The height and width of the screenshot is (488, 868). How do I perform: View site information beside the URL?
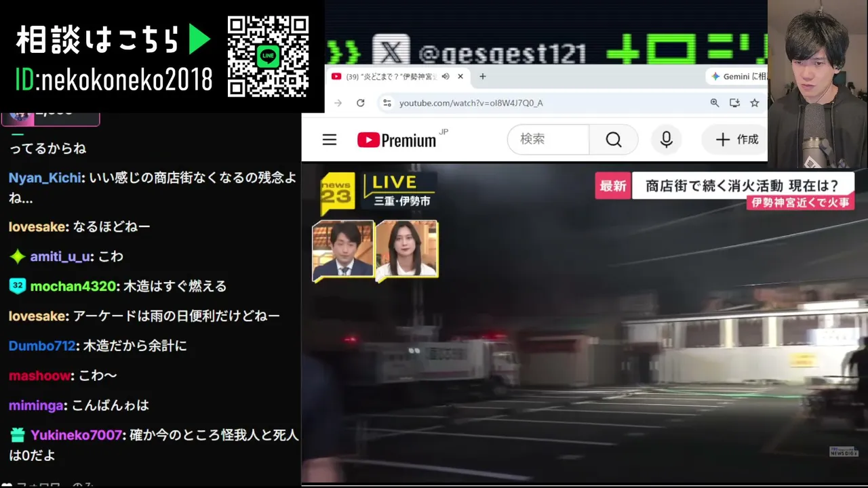coord(387,103)
